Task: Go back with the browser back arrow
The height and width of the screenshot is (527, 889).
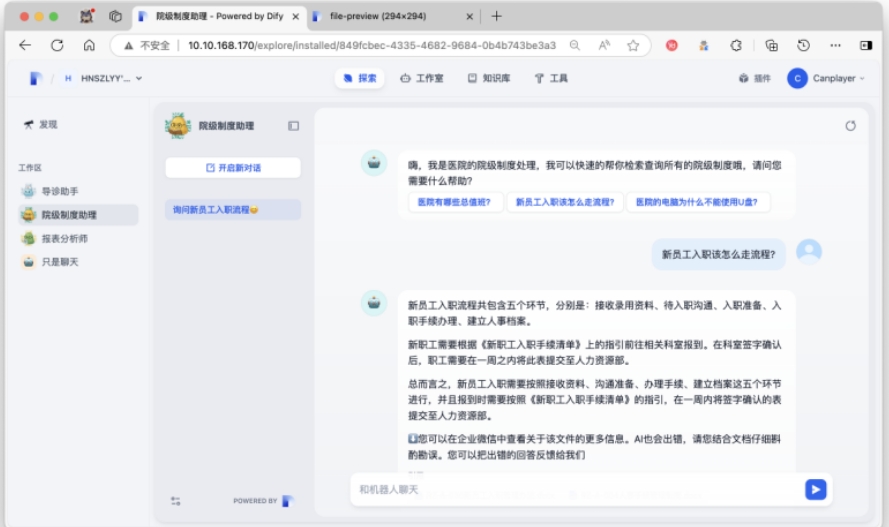Action: click(25, 45)
